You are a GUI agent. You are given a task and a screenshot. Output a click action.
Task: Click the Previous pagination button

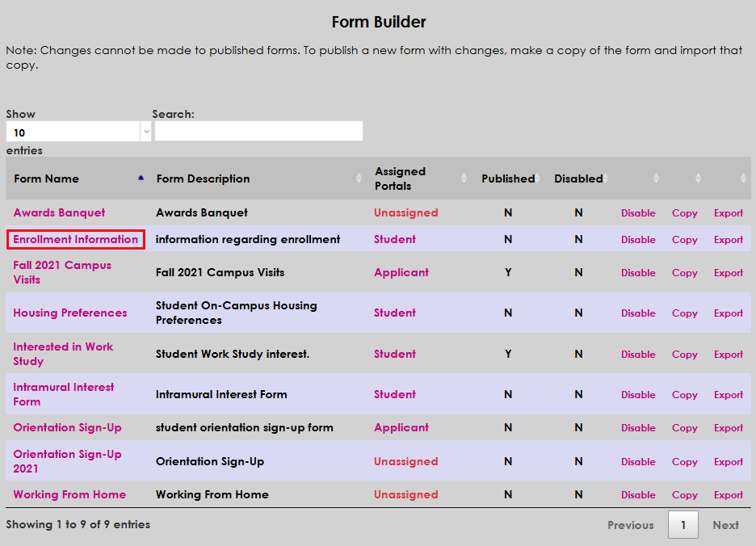[x=630, y=524]
